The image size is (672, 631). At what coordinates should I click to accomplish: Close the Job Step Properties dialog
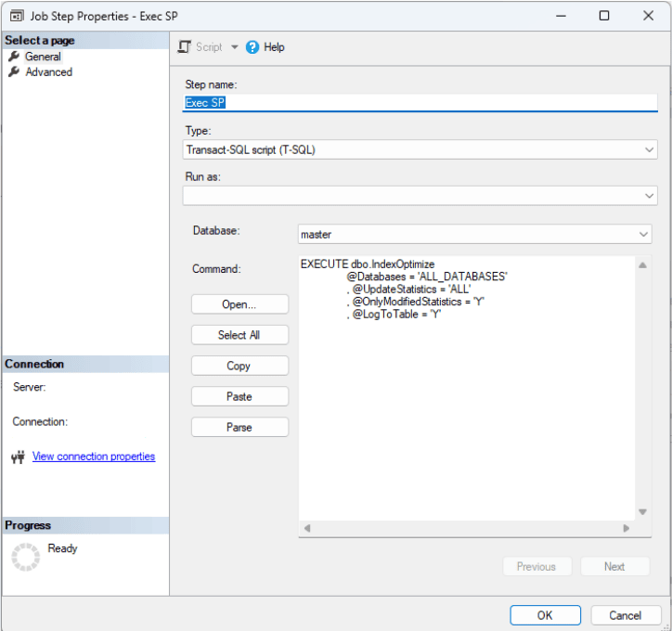click(x=649, y=16)
